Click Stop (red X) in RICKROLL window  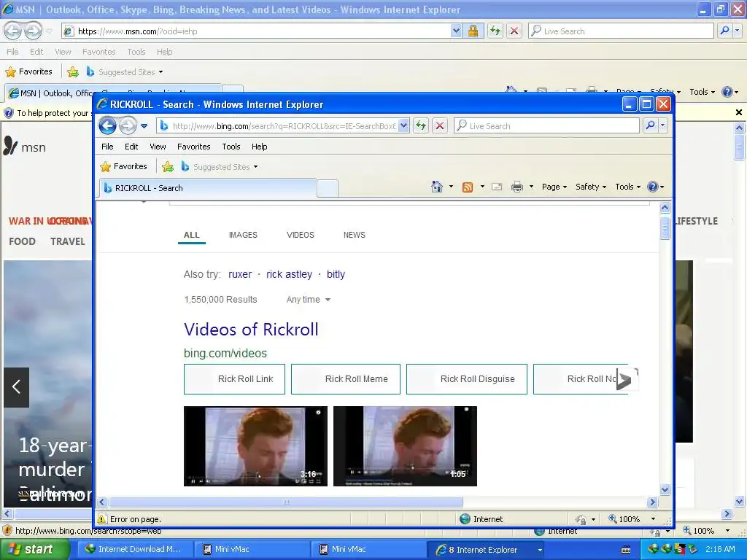(440, 125)
